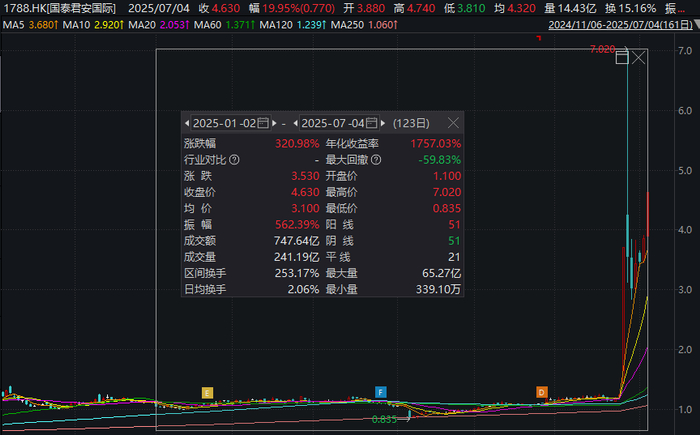Expand the dropdown arrow after date range
This screenshot has height=435, width=700.
pyautogui.click(x=696, y=25)
